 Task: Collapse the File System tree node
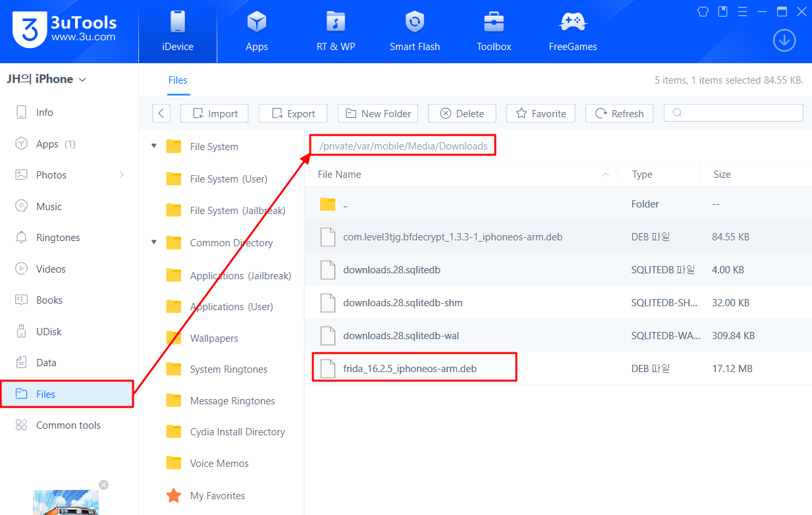[154, 146]
